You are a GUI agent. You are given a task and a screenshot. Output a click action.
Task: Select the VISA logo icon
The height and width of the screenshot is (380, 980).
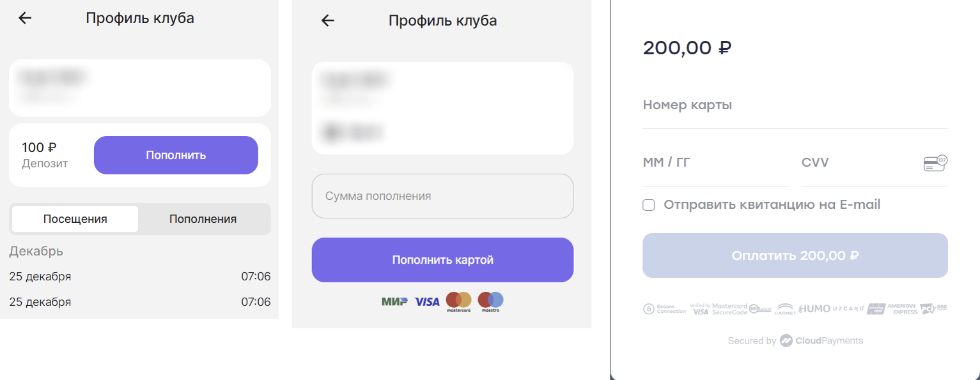click(426, 300)
